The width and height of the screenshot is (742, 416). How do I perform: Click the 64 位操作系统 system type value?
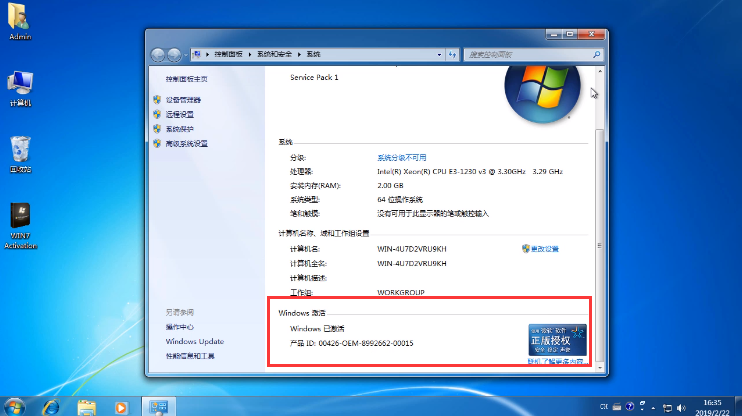[x=400, y=200]
